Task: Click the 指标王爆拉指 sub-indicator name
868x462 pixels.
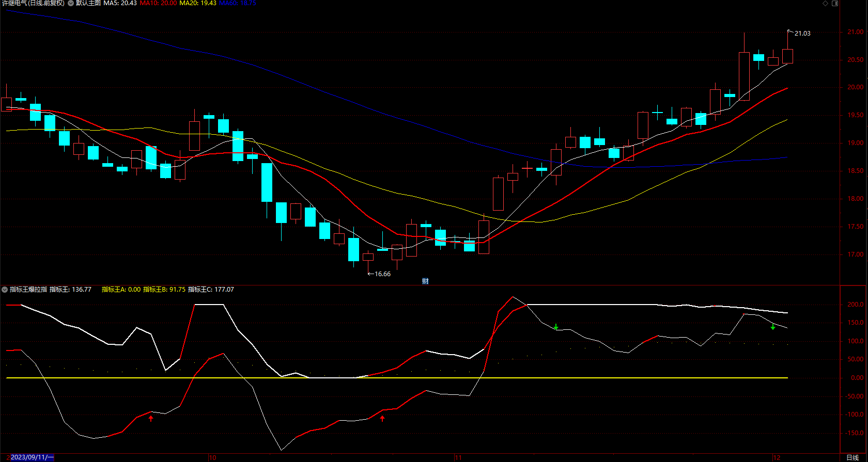Action: 28,290
